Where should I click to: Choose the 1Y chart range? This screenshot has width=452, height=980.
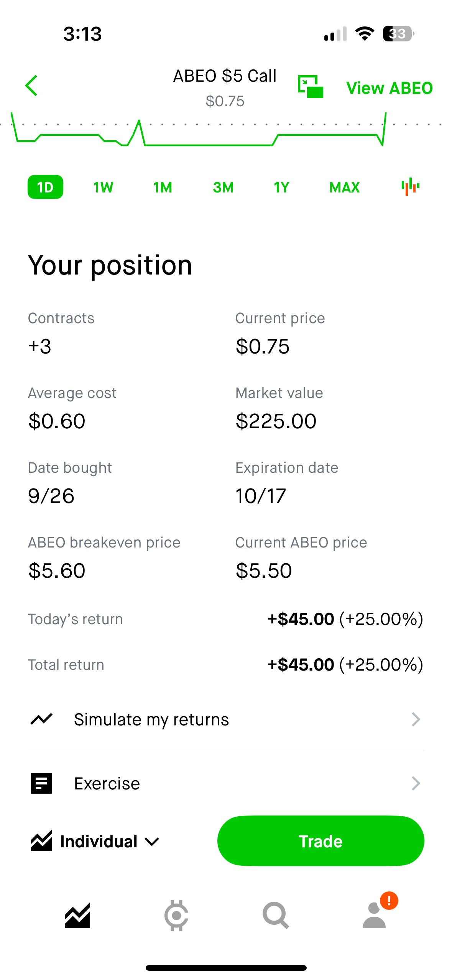(281, 187)
